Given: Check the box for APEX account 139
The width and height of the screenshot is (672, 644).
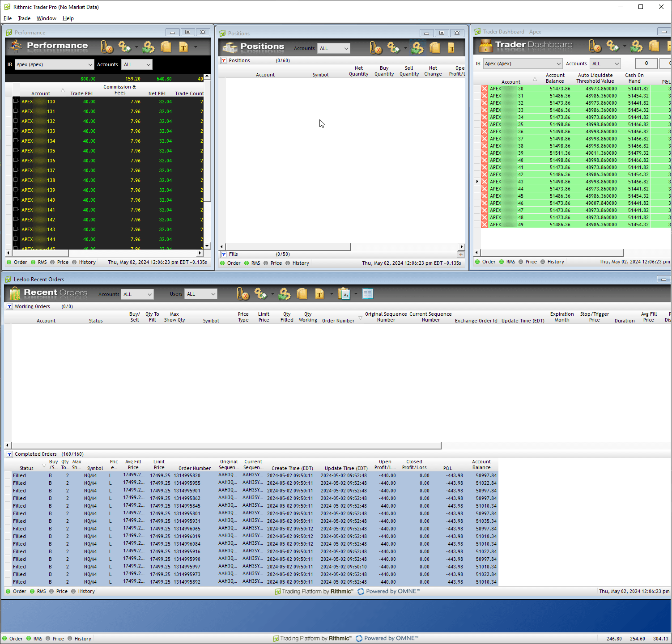Looking at the screenshot, I should tap(16, 190).
